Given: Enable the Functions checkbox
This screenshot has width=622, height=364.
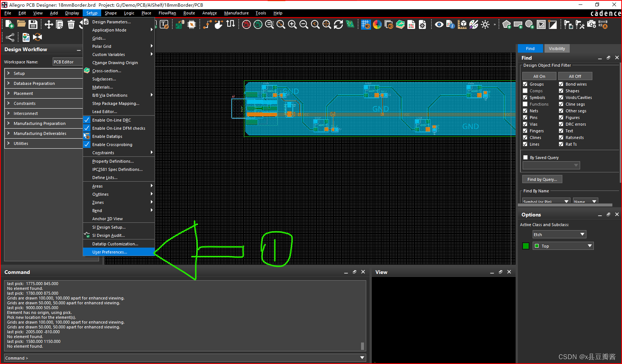Looking at the screenshot, I should pyautogui.click(x=525, y=104).
